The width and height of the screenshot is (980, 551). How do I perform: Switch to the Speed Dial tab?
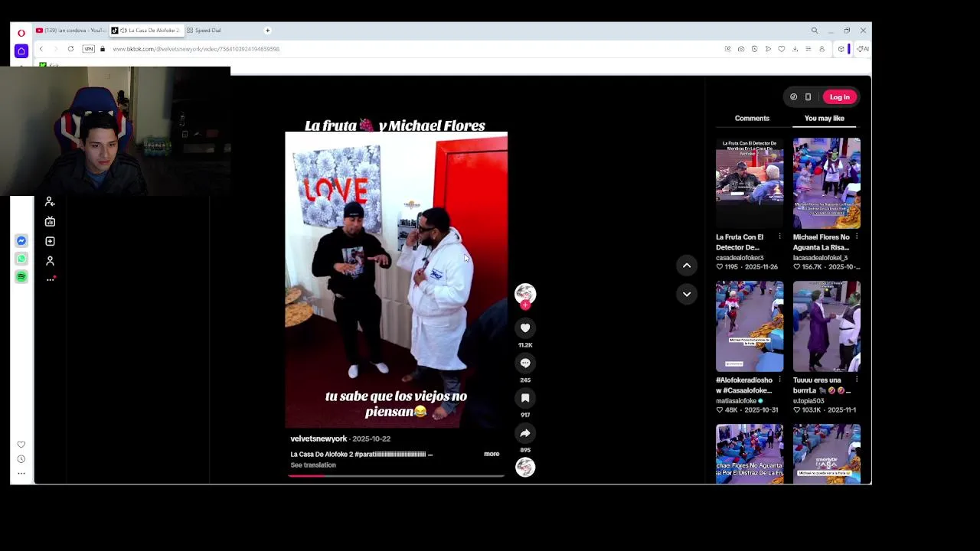[207, 31]
